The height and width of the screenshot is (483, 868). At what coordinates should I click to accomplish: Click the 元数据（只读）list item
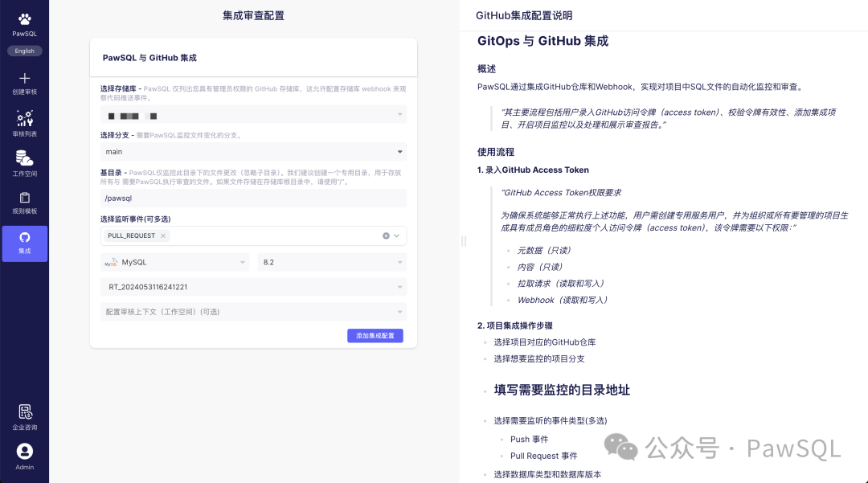click(x=543, y=250)
